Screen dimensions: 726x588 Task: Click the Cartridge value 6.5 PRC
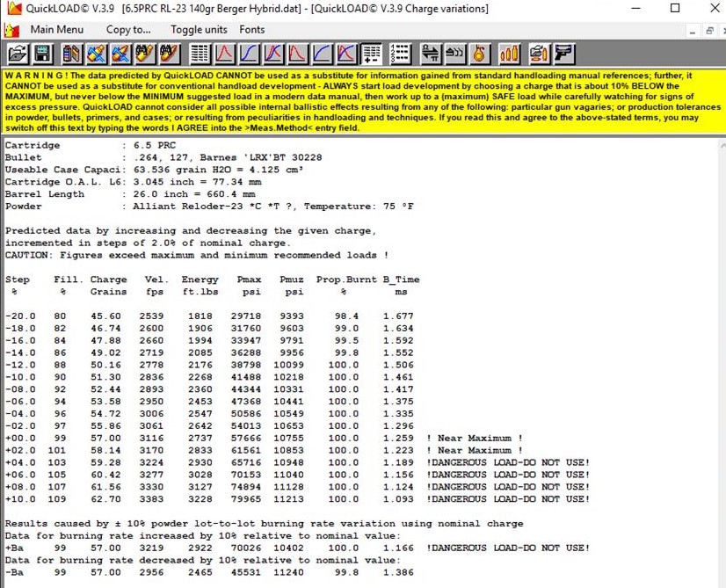155,145
